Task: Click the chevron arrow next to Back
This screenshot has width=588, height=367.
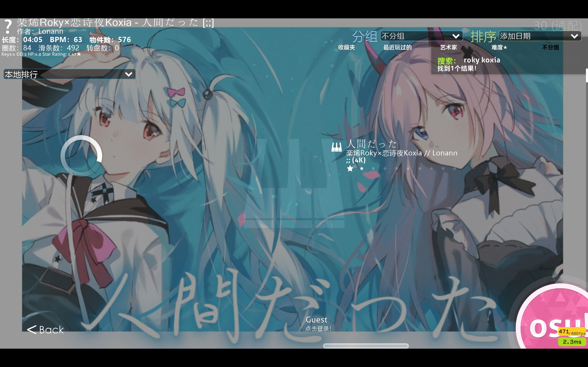Action: [32, 330]
